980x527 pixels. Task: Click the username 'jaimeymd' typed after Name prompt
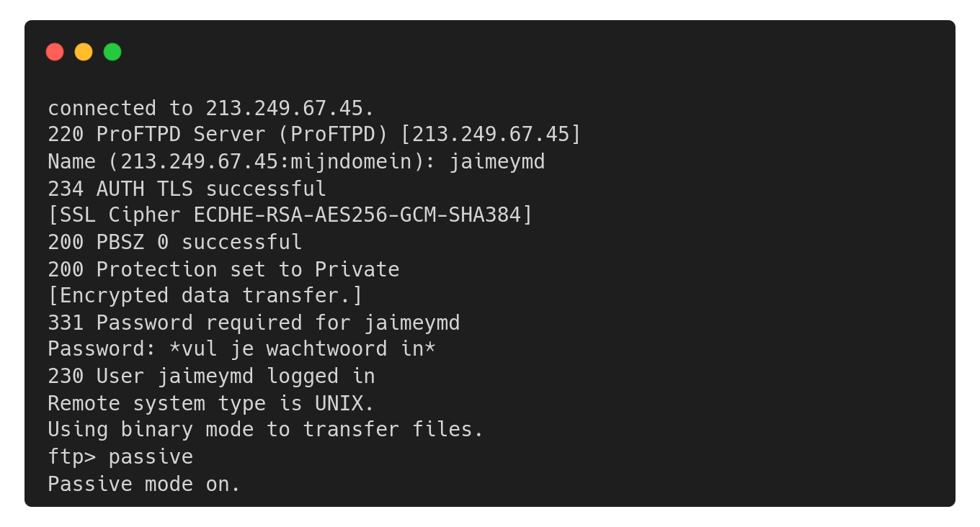pyautogui.click(x=497, y=162)
